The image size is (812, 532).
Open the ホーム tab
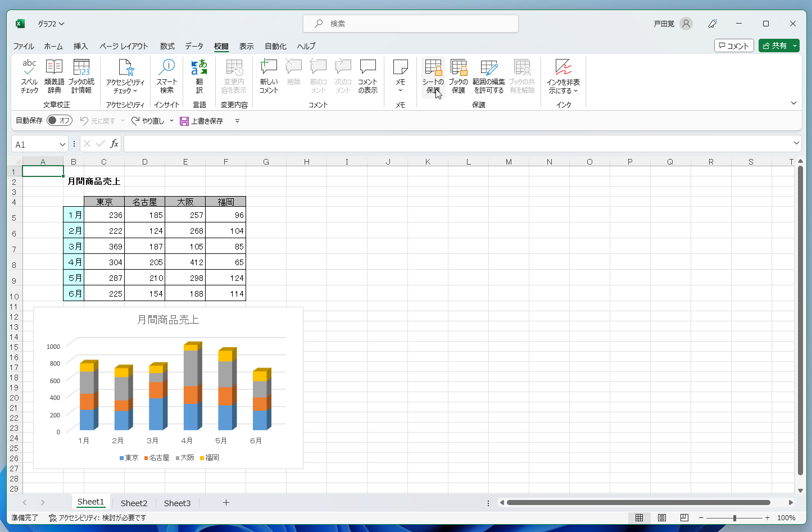(x=53, y=46)
